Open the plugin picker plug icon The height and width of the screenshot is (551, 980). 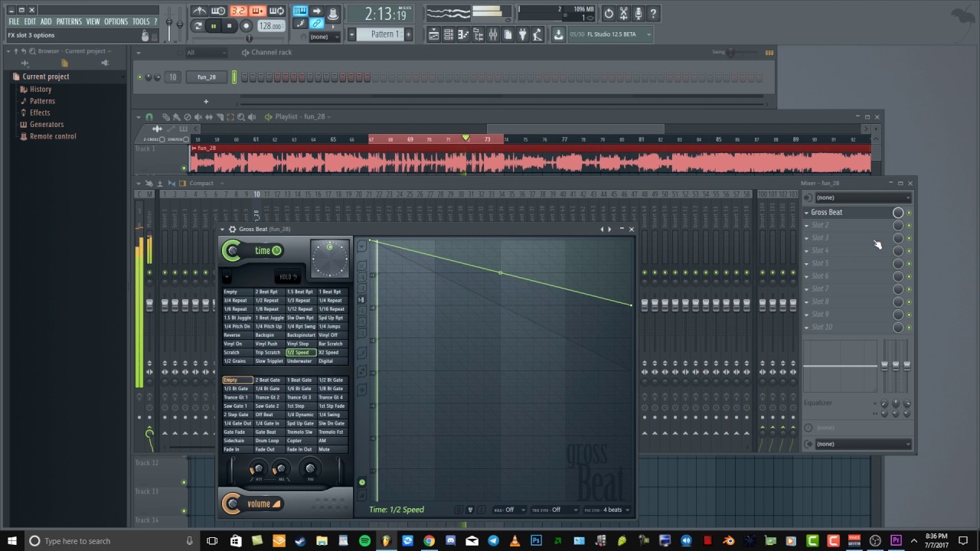tap(523, 34)
